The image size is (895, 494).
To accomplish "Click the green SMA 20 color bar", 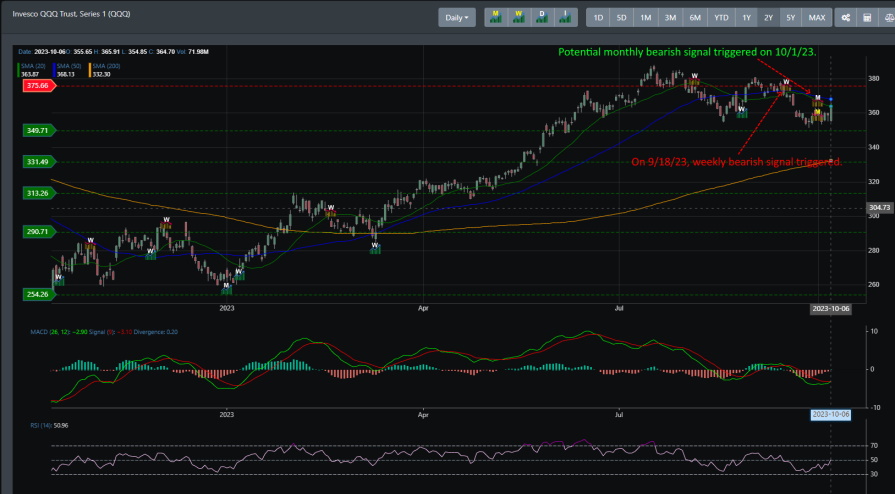I will (19, 70).
